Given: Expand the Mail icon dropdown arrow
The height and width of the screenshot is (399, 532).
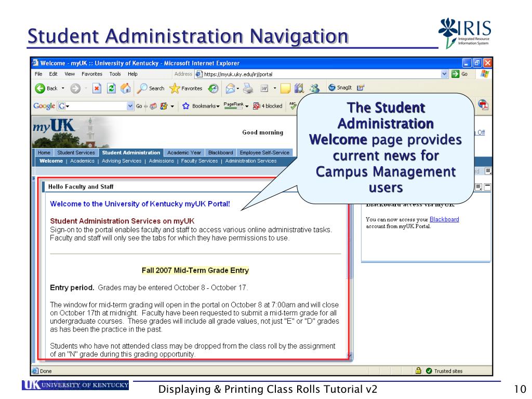Looking at the screenshot, I should (238, 88).
